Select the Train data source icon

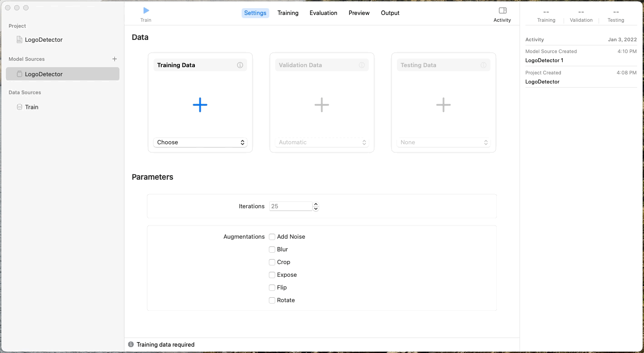19,107
